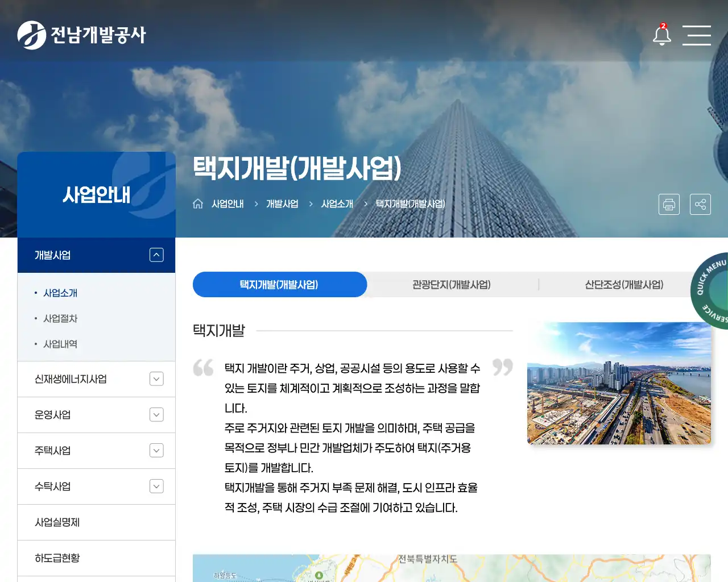Screen dimensions: 728x582
Task: Click the 개발사업 sidebar heading
Action: 52,255
